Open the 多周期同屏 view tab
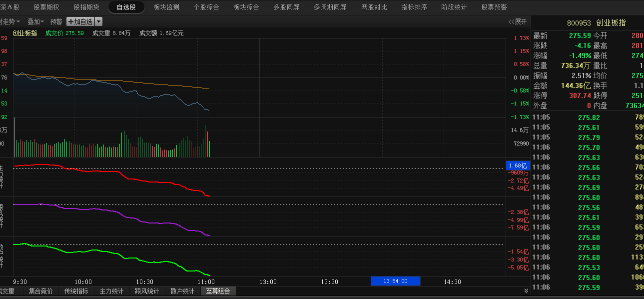This screenshot has height=299, width=644. point(330,7)
